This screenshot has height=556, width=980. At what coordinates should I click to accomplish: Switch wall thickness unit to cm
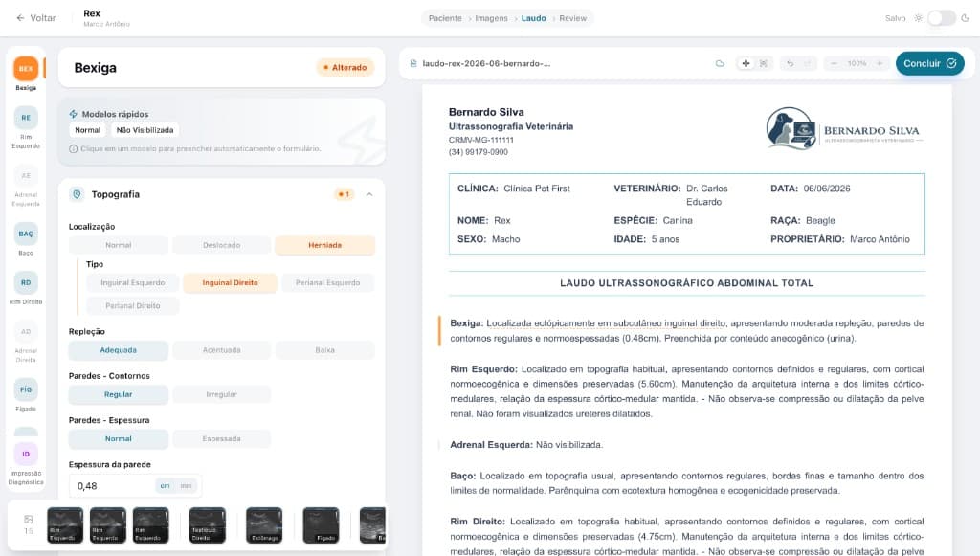tap(165, 485)
